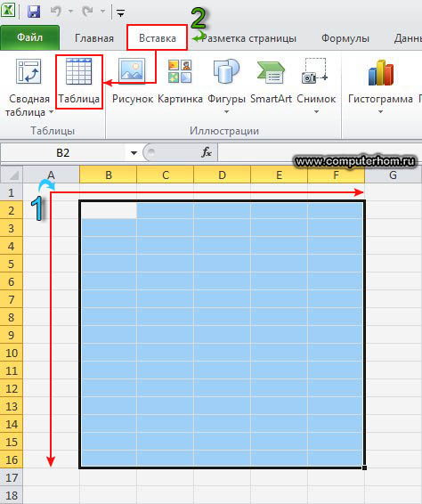The width and height of the screenshot is (422, 504).
Task: Select column G header
Action: (x=394, y=175)
